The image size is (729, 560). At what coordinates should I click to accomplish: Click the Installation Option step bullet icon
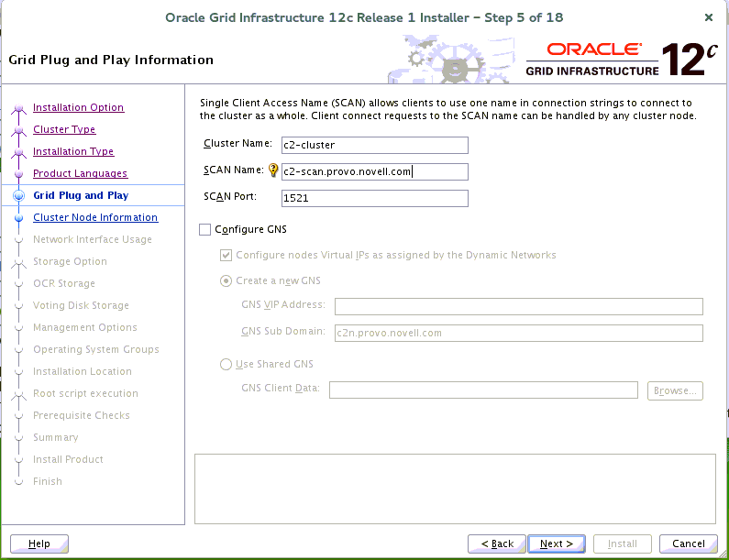[x=18, y=108]
